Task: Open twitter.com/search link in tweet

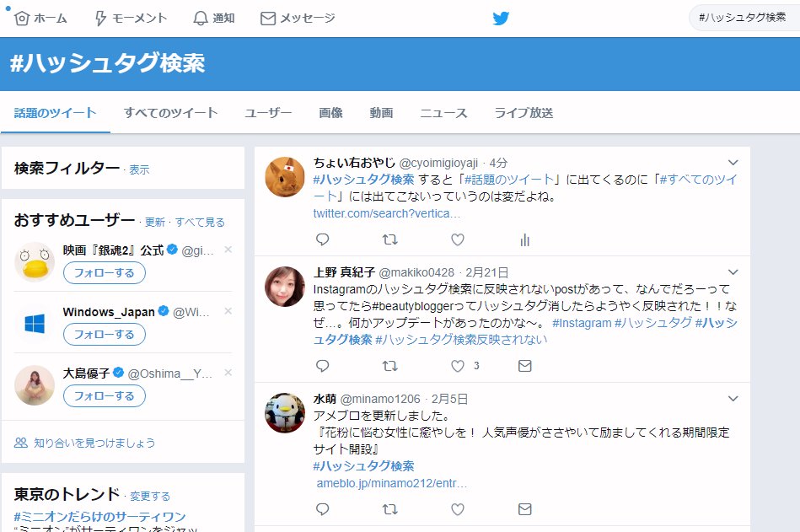Action: [387, 213]
